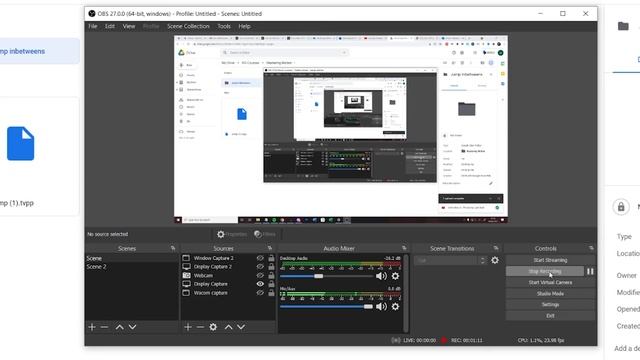Toggle lock on Webcam source
This screenshot has width=640, height=360.
point(271,276)
